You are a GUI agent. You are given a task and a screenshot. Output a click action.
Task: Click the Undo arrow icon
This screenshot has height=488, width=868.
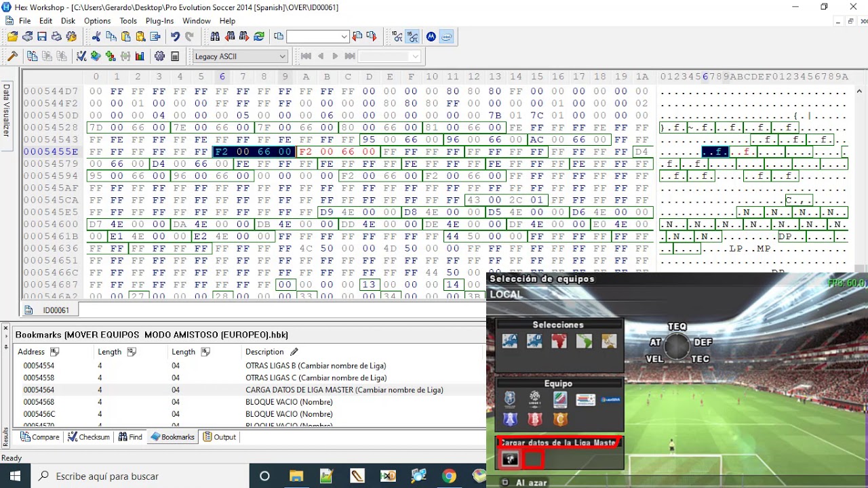pos(175,37)
